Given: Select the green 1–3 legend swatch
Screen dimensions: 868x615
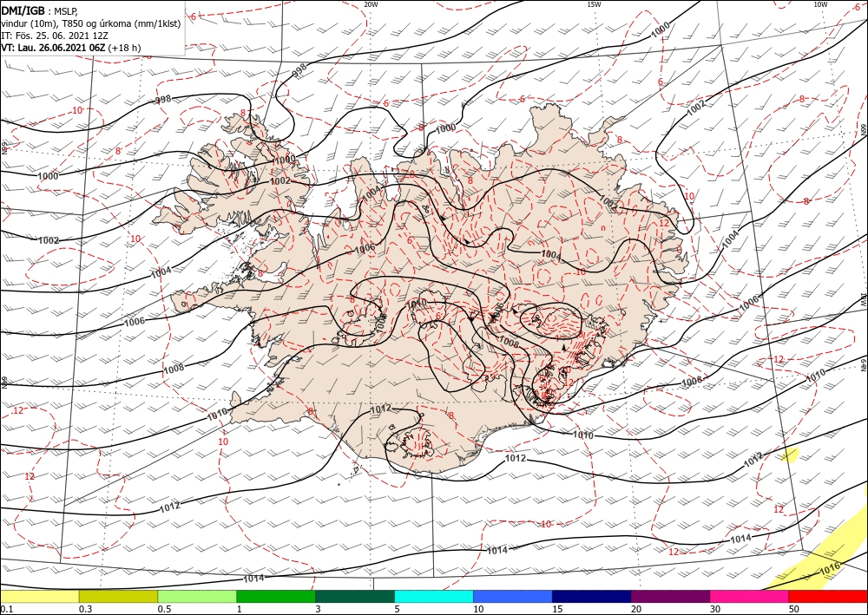Looking at the screenshot, I should click(276, 597).
